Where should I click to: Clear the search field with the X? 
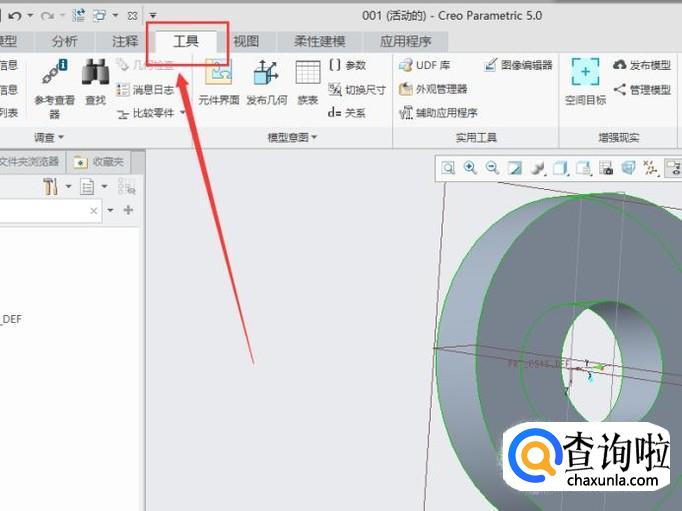point(93,211)
